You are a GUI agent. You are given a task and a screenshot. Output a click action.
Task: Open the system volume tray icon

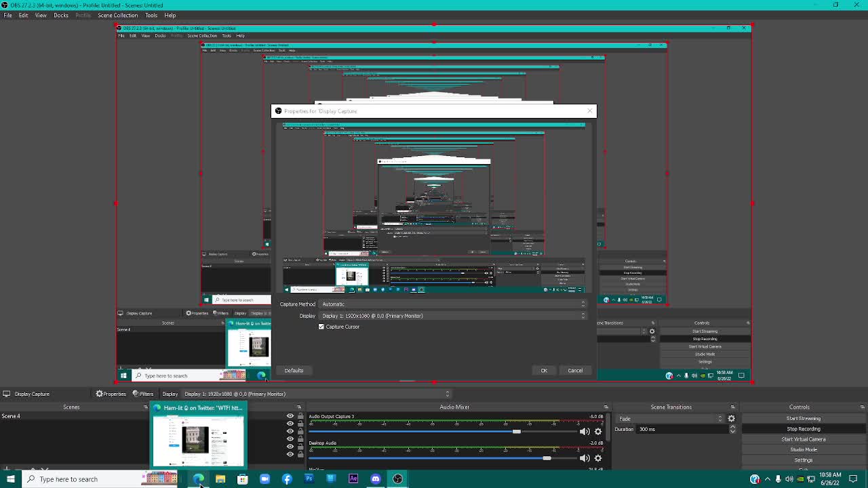[789, 479]
